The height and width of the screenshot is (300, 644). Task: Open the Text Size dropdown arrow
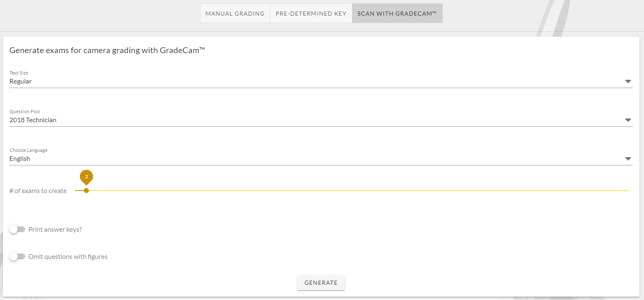point(628,81)
